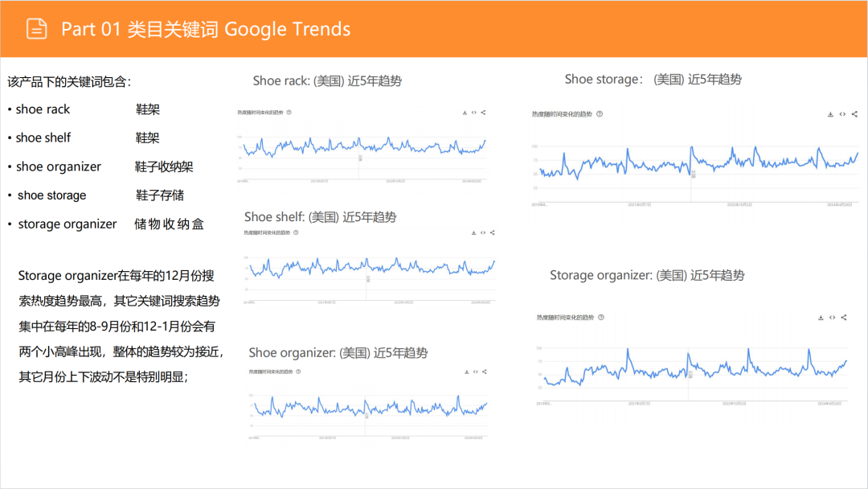Click embed icon on Storage organizer chart
868x489 pixels.
[x=832, y=318]
